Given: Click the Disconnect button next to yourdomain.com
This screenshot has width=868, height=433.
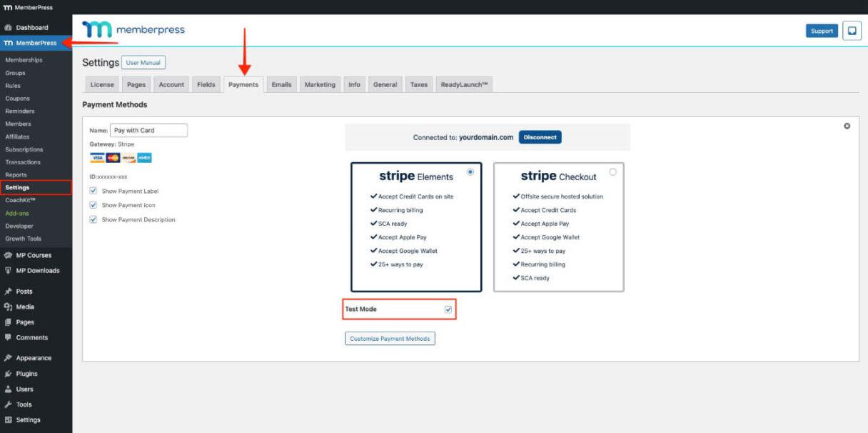Looking at the screenshot, I should click(540, 136).
